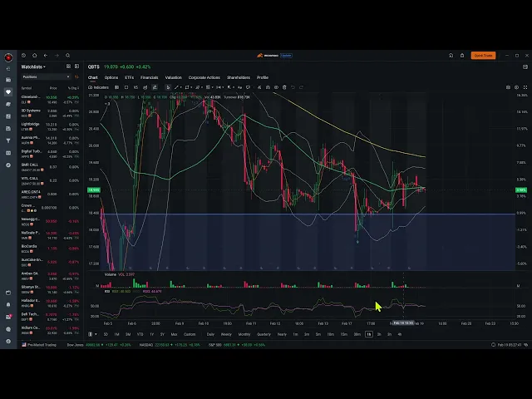Open the Profile tab
Screen dimensions: 532x399
tap(263, 77)
